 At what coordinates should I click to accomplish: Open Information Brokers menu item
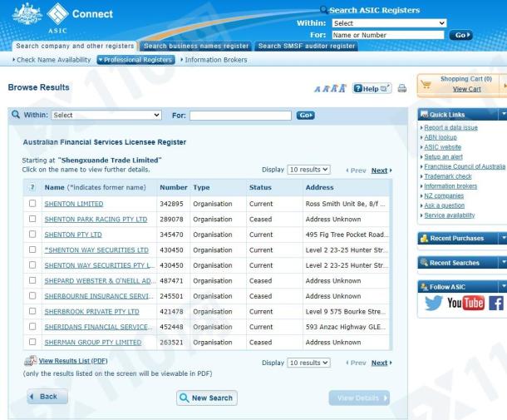point(214,60)
